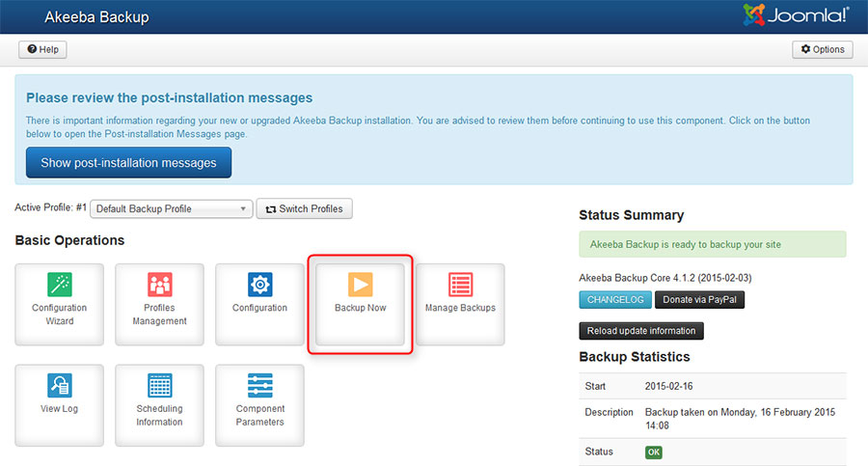Click the Help button
The image size is (868, 466).
click(x=42, y=49)
